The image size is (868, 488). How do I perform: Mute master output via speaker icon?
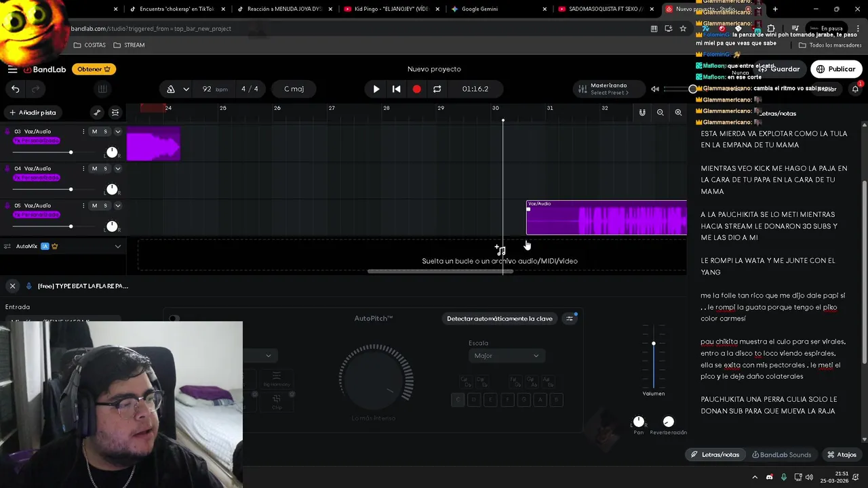[x=655, y=89]
